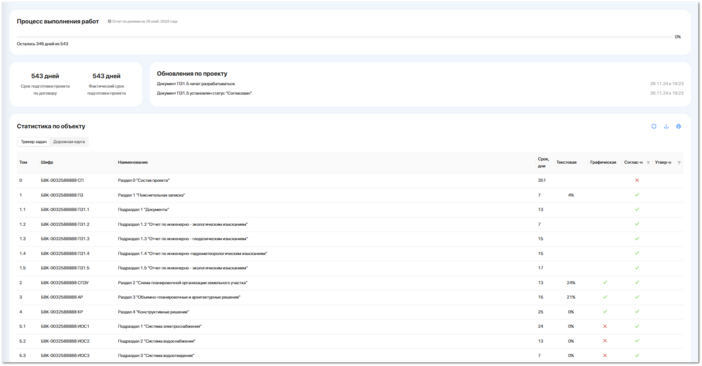Open the filter for the Утвер-е column

coord(679,162)
